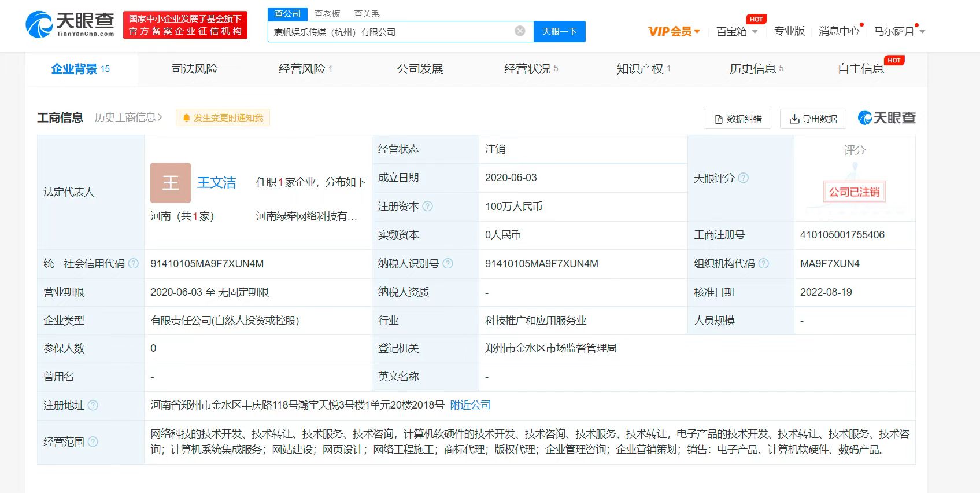This screenshot has height=493, width=980.
Task: Click the 2022-08-19 approval date value
Action: pos(826,292)
